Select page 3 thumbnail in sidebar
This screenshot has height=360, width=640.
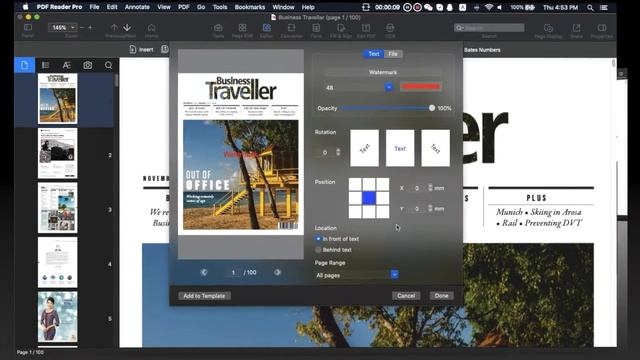point(58,208)
